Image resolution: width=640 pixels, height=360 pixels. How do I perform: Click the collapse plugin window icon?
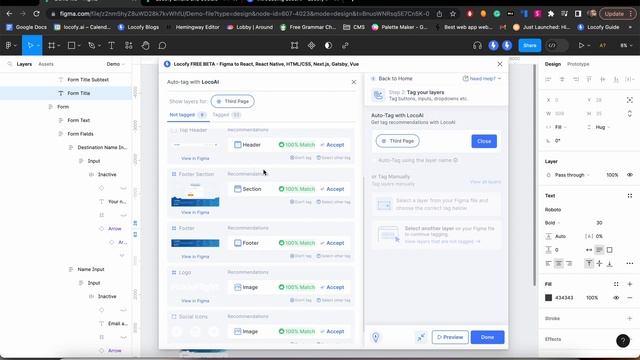(421, 337)
